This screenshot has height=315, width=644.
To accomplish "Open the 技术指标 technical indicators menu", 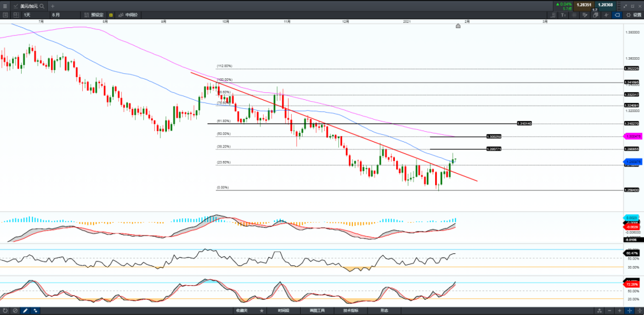I will (x=350, y=311).
